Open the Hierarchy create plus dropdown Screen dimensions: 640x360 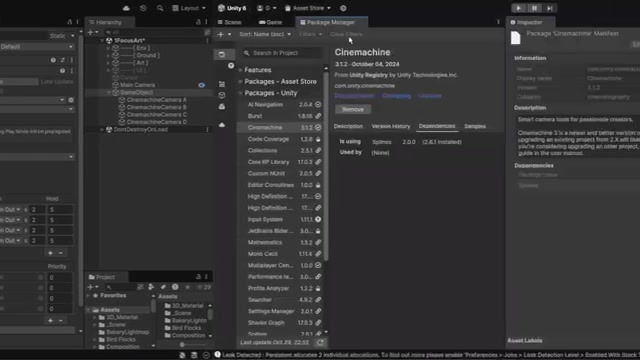pyautogui.click(x=93, y=32)
